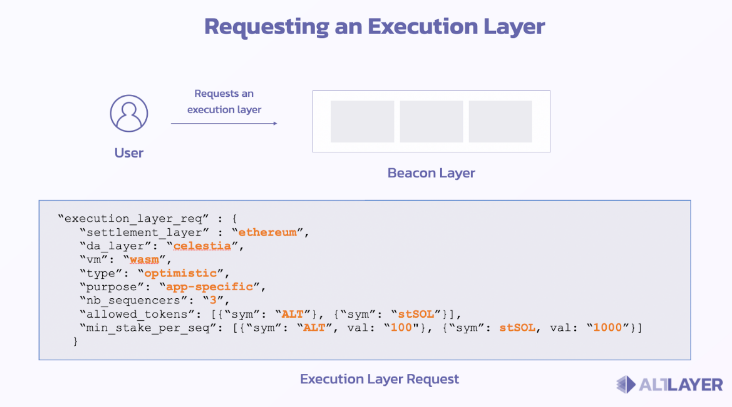Click the "settlement_layer" key

pyautogui.click(x=144, y=232)
